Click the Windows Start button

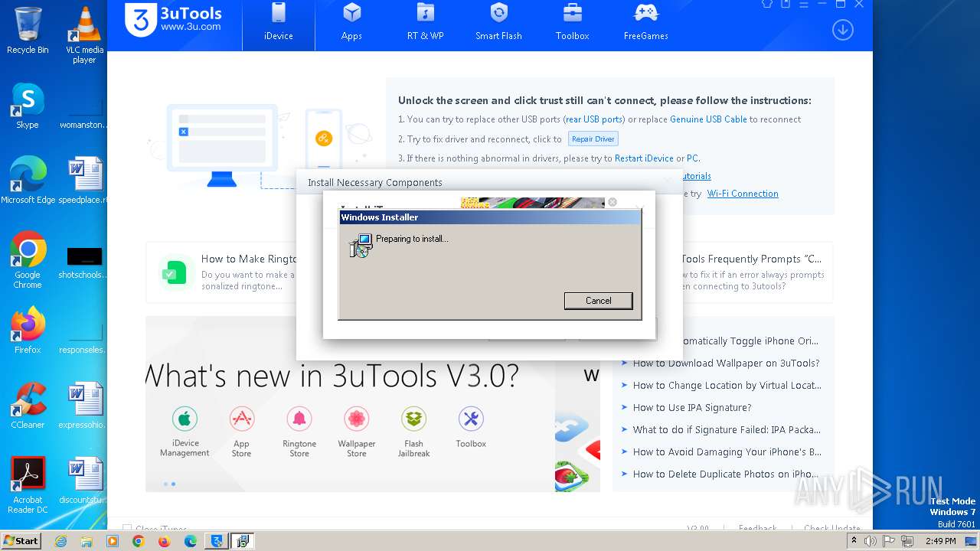tap(21, 540)
